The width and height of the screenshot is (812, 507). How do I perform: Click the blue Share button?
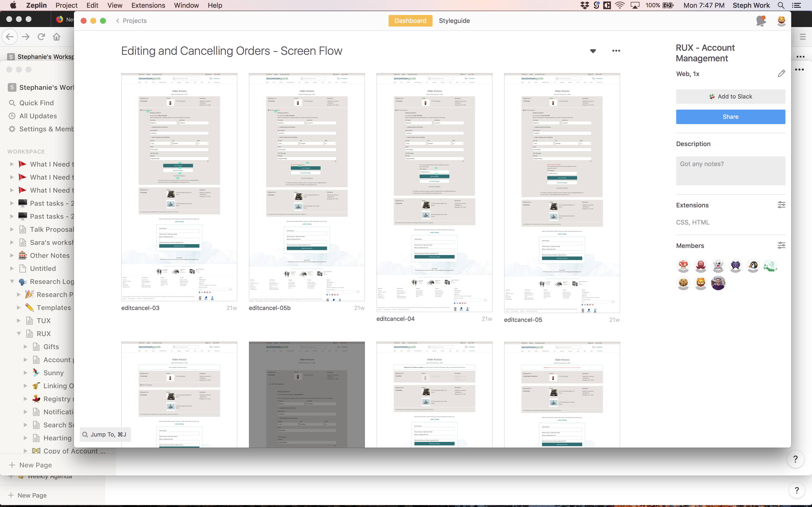click(731, 117)
